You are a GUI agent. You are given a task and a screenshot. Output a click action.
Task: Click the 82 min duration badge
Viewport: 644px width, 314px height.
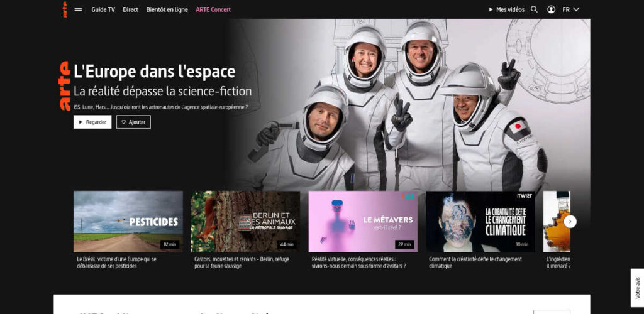coord(170,244)
